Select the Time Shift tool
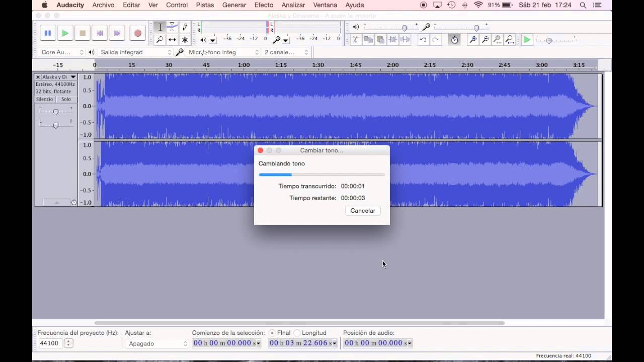Screen dimensions: 644x362 pos(172,39)
